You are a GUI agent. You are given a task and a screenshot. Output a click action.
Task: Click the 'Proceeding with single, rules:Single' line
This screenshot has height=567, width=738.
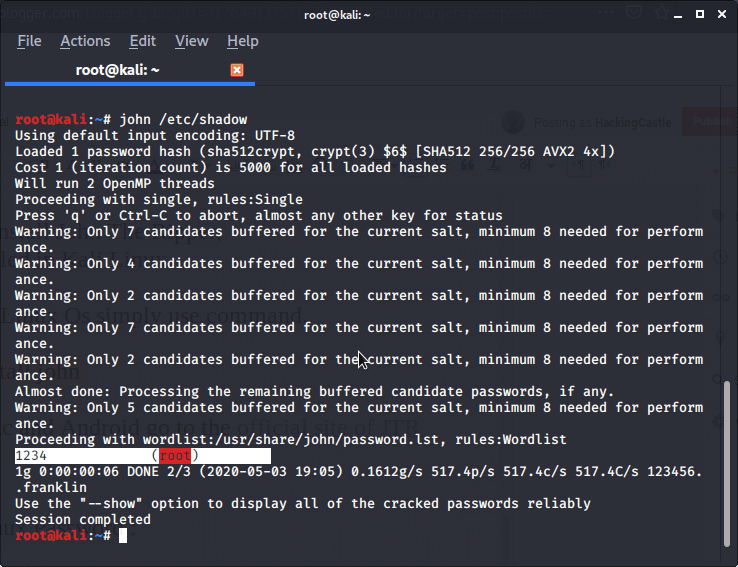click(x=159, y=200)
